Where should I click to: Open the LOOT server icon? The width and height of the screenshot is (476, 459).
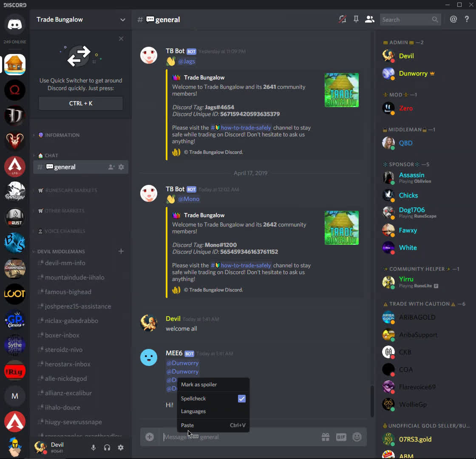[14, 294]
